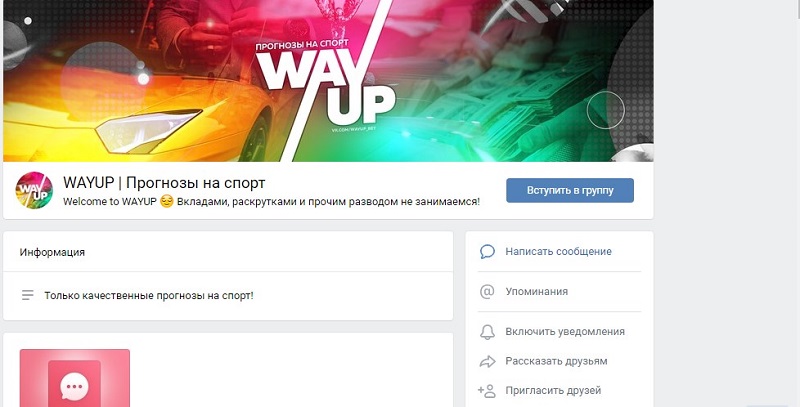Viewport: 800px width, 407px height.
Task: Click the share arrow icon
Action: tap(487, 362)
